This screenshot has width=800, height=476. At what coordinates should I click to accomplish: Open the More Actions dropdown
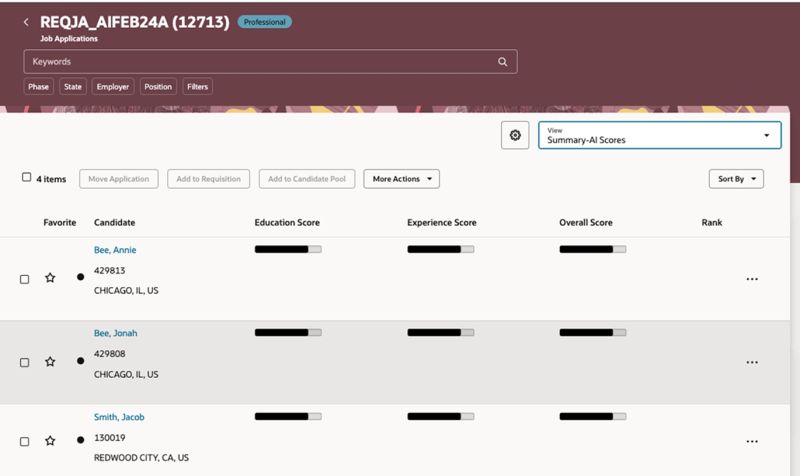[x=401, y=179]
